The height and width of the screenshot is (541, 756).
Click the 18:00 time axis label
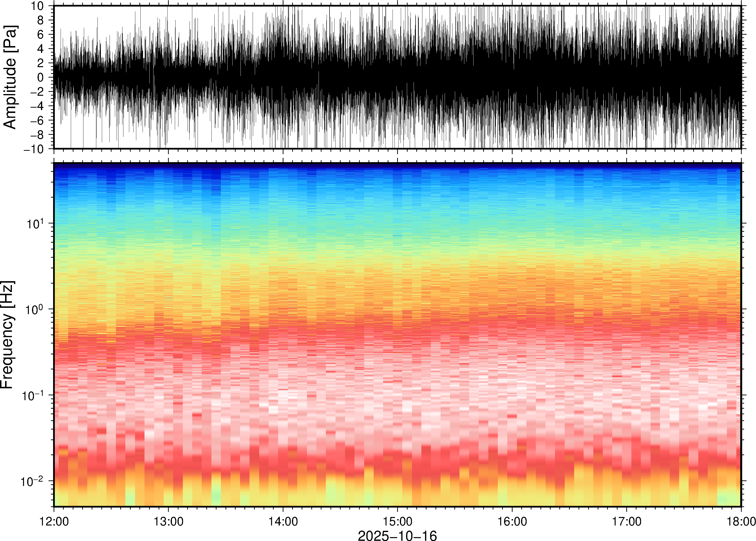click(x=741, y=521)
